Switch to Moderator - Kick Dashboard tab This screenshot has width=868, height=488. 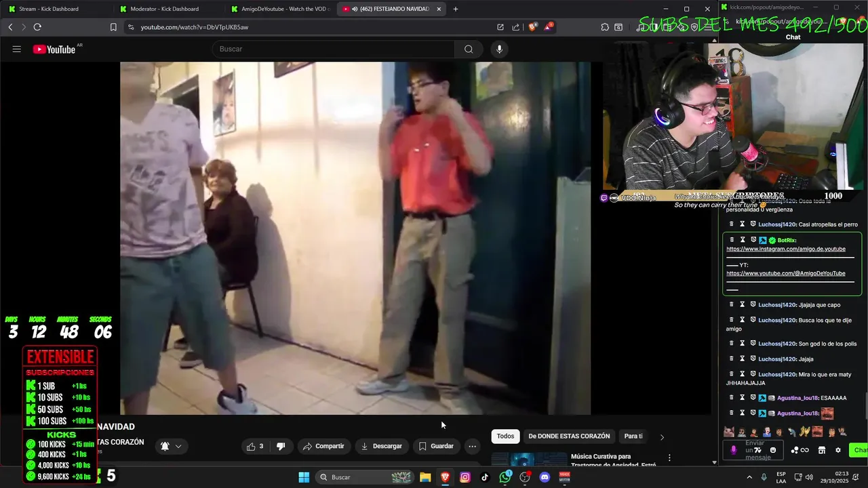point(166,9)
